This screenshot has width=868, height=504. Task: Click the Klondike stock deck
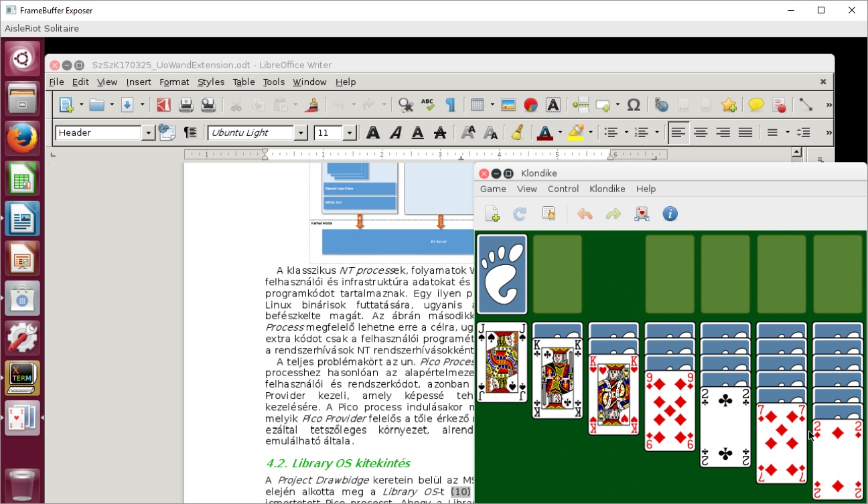(x=502, y=274)
